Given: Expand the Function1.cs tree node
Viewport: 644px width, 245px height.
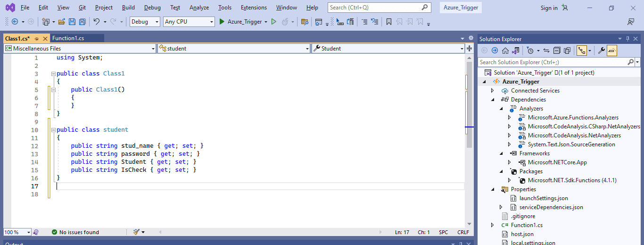Looking at the screenshot, I should [493, 225].
